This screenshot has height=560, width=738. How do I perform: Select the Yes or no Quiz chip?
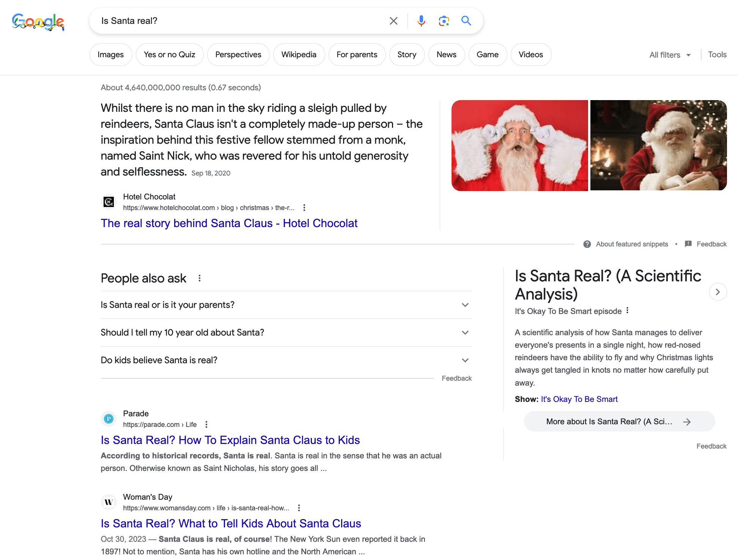(170, 55)
